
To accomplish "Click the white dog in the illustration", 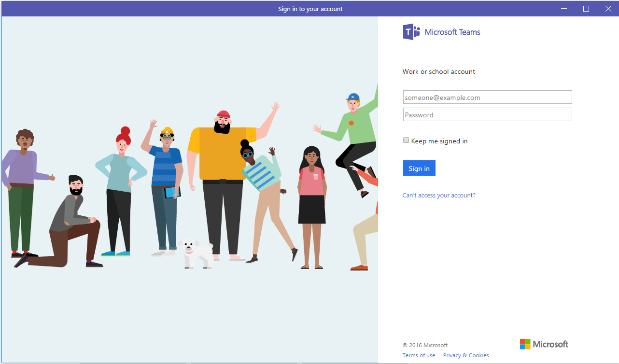I will tap(197, 252).
